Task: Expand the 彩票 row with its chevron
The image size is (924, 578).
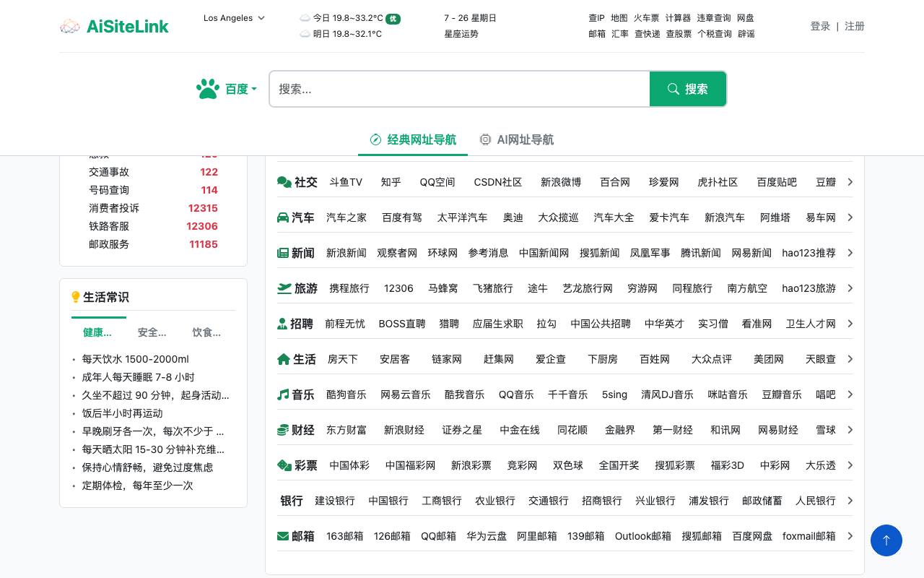Action: point(850,465)
